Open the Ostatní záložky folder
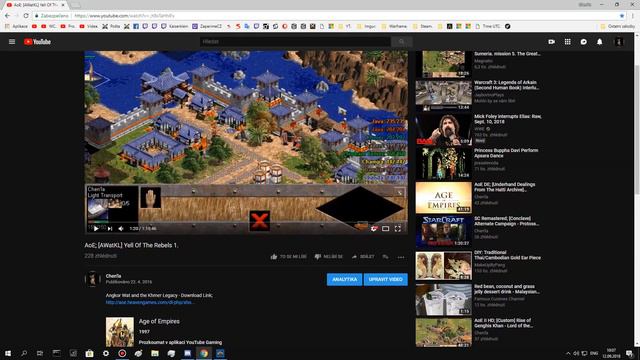 pyautogui.click(x=617, y=26)
